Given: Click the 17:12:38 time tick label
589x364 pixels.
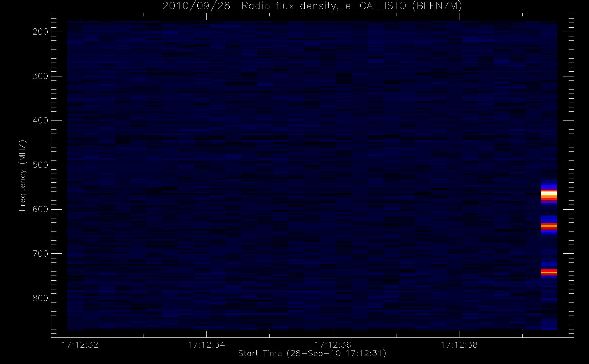Looking at the screenshot, I should click(x=459, y=345).
